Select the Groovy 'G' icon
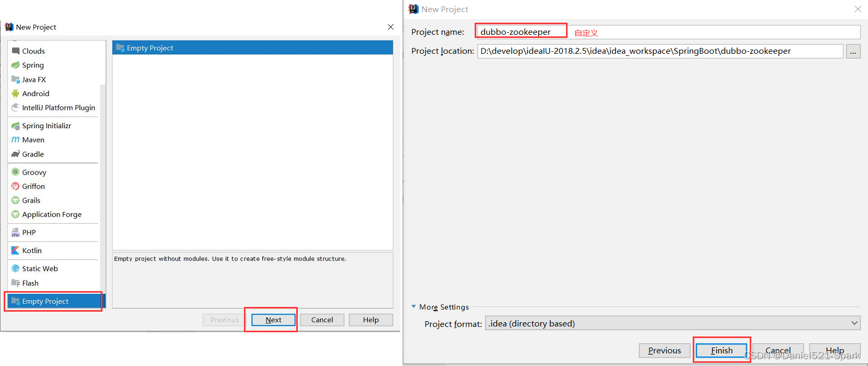868x366 pixels. pos(15,172)
